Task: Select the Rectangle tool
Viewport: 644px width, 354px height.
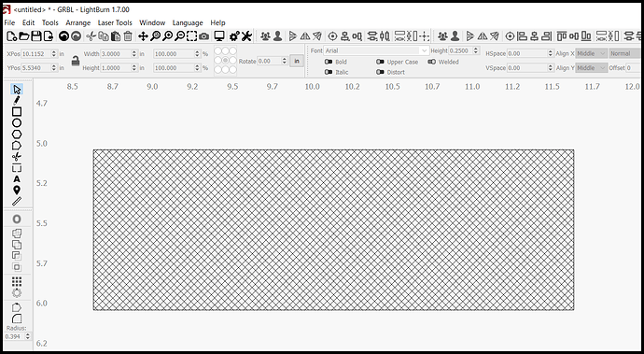Action: (17, 112)
